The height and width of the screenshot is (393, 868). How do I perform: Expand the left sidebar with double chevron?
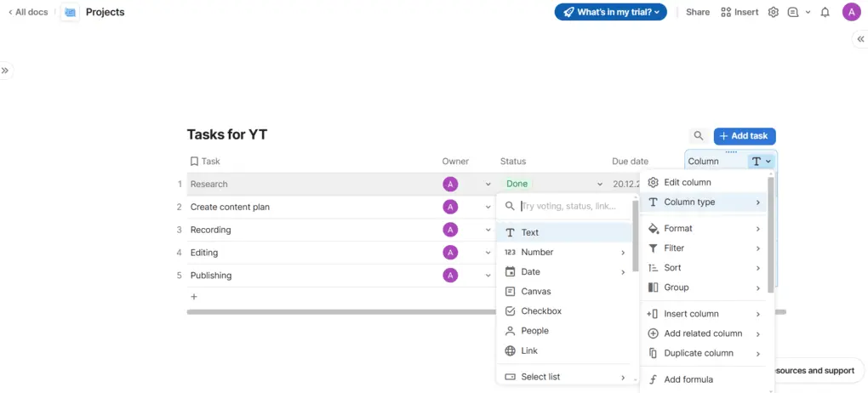point(5,71)
